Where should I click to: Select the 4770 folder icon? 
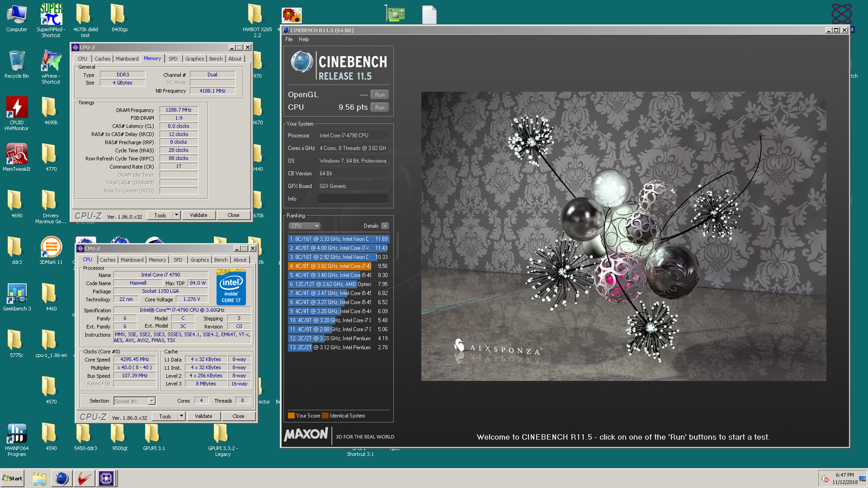[x=51, y=158]
